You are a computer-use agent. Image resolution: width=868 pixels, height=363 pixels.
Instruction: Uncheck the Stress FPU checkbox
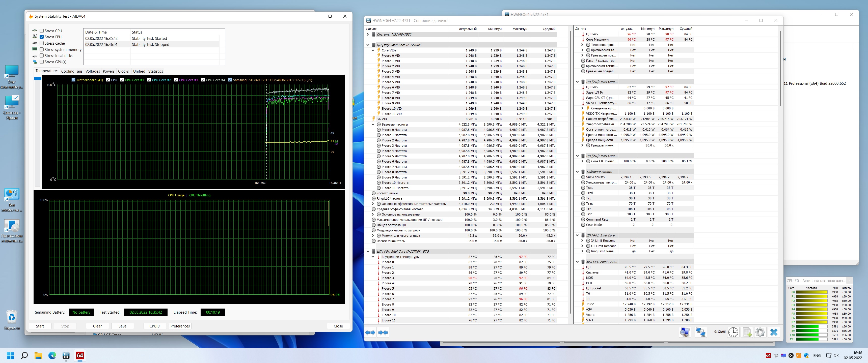click(42, 37)
